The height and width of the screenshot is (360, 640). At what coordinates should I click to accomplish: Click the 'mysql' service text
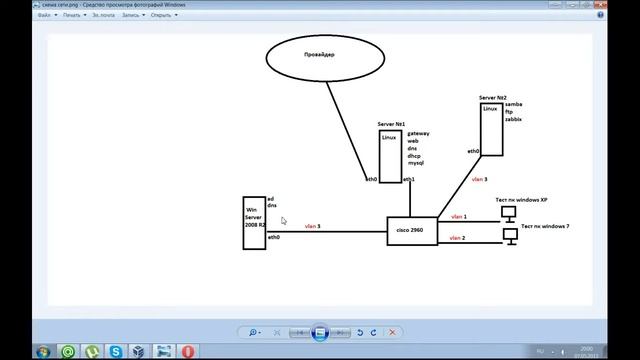[x=416, y=163]
